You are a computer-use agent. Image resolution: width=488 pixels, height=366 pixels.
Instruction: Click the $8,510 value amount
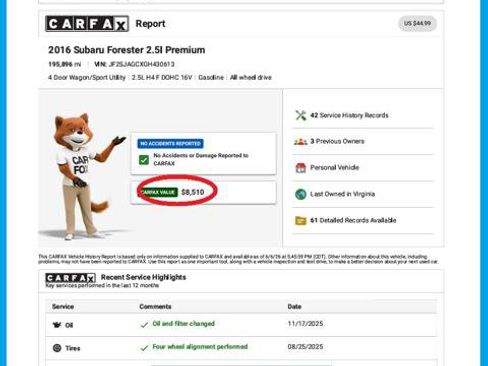tap(193, 192)
